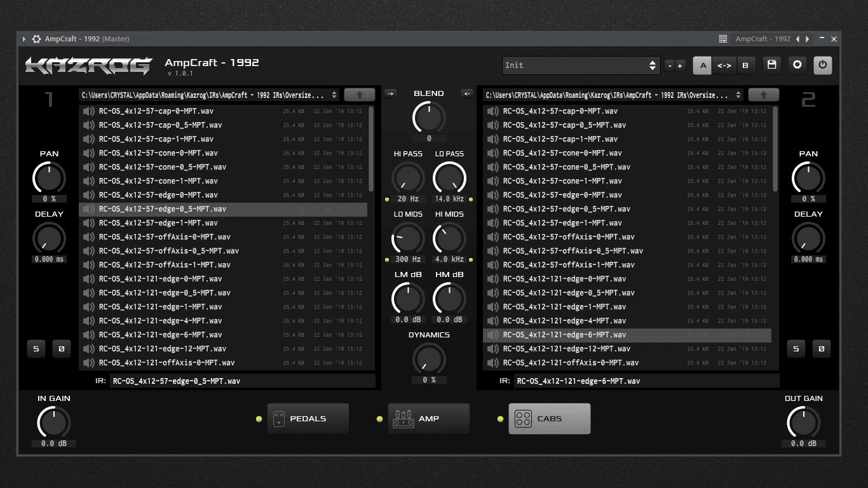Solo cab 2 with its S button
This screenshot has height=488, width=868.
pyautogui.click(x=796, y=348)
